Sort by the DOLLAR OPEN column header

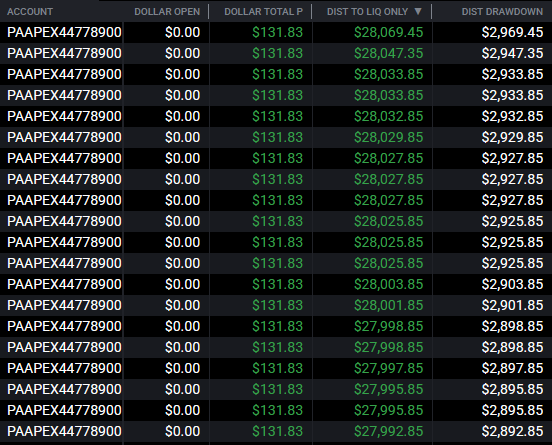pos(167,12)
